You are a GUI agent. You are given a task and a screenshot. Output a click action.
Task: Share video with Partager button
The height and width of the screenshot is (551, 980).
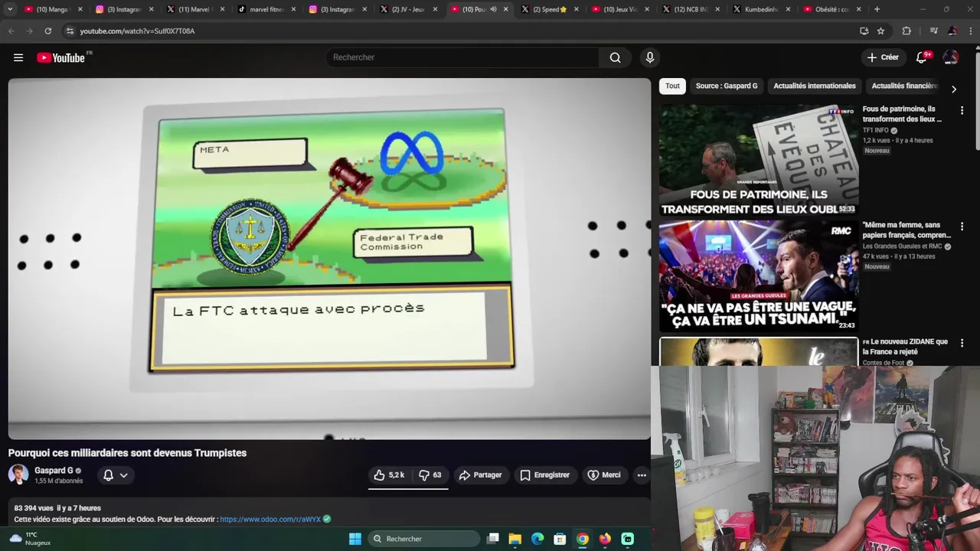[480, 475]
